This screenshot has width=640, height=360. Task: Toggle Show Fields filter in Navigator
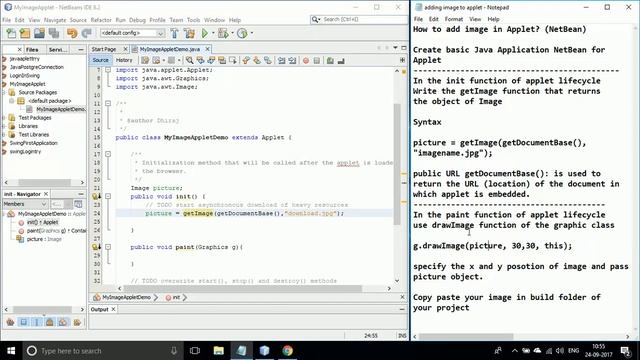[24, 322]
